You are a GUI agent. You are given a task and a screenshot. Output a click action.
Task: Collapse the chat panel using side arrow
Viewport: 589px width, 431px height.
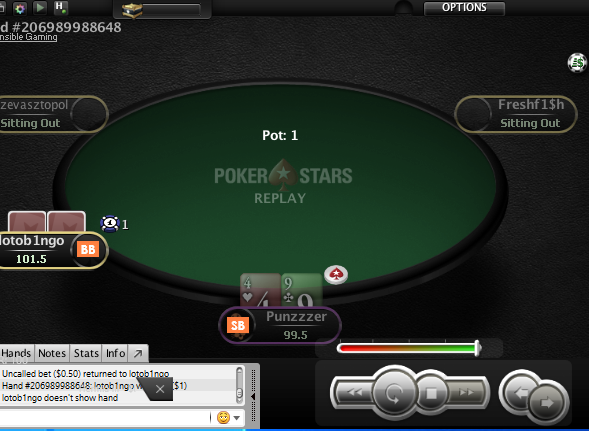253,396
